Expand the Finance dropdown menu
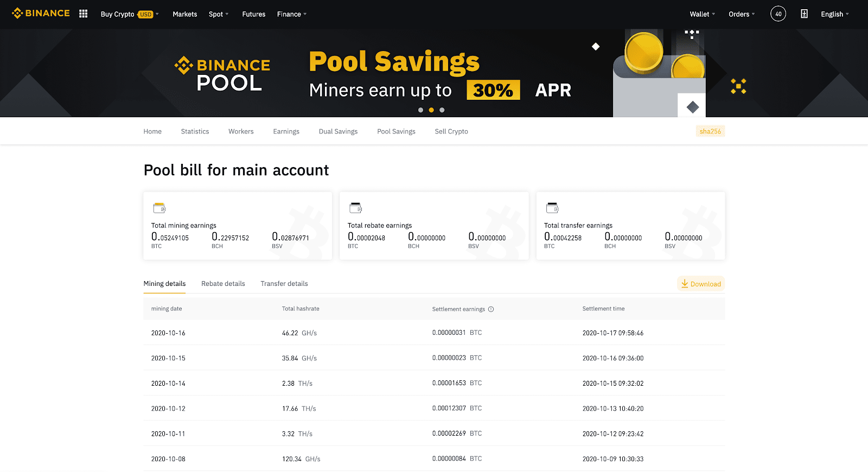Image resolution: width=868 pixels, height=472 pixels. (x=292, y=14)
